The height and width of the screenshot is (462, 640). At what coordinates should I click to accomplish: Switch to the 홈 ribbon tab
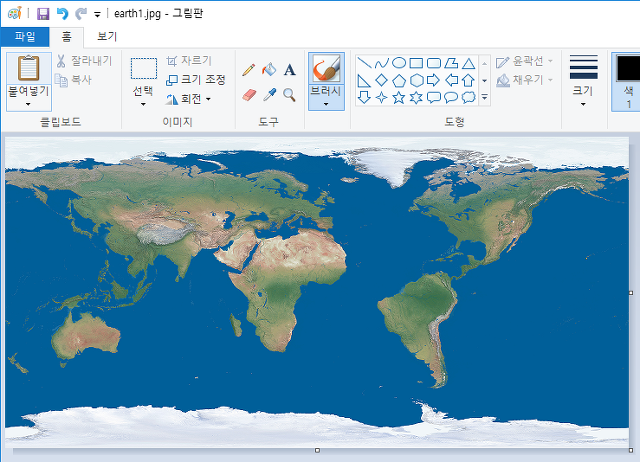[x=67, y=37]
